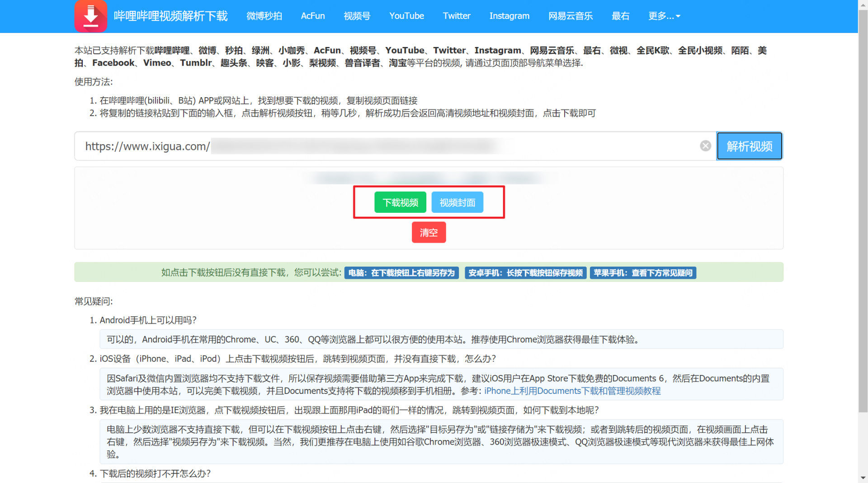Screen dimensions: 868x483
Task: Click the red 清空 button
Action: [429, 232]
